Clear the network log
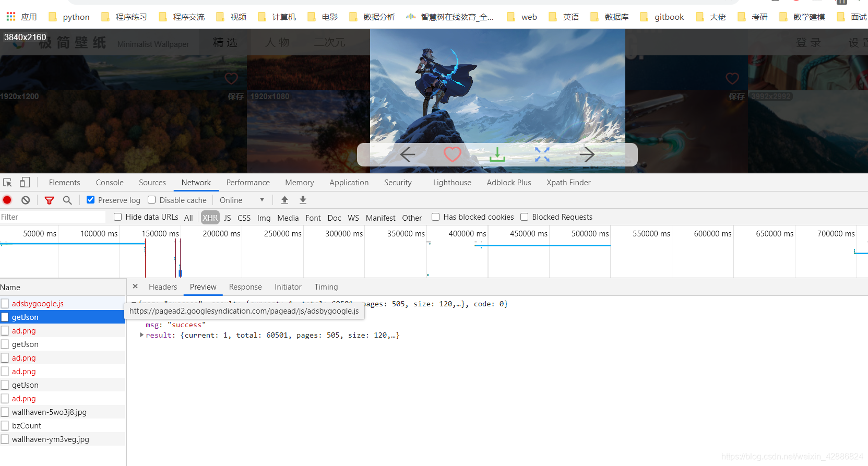The image size is (868, 466). (26, 200)
